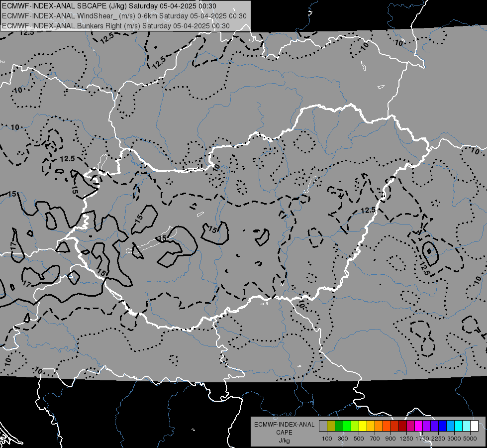The image size is (487, 448).
Task: Select the bright green CAPE legend swatch
Action: [x=347, y=426]
